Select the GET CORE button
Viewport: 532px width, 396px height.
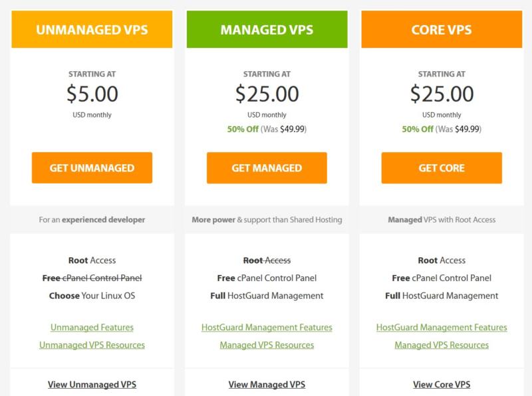pyautogui.click(x=442, y=167)
